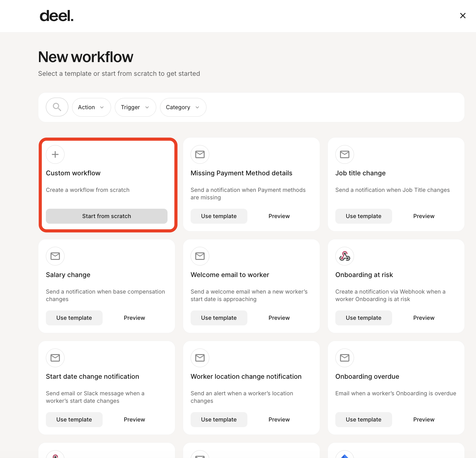Click the plus icon on Custom workflow

(55, 154)
